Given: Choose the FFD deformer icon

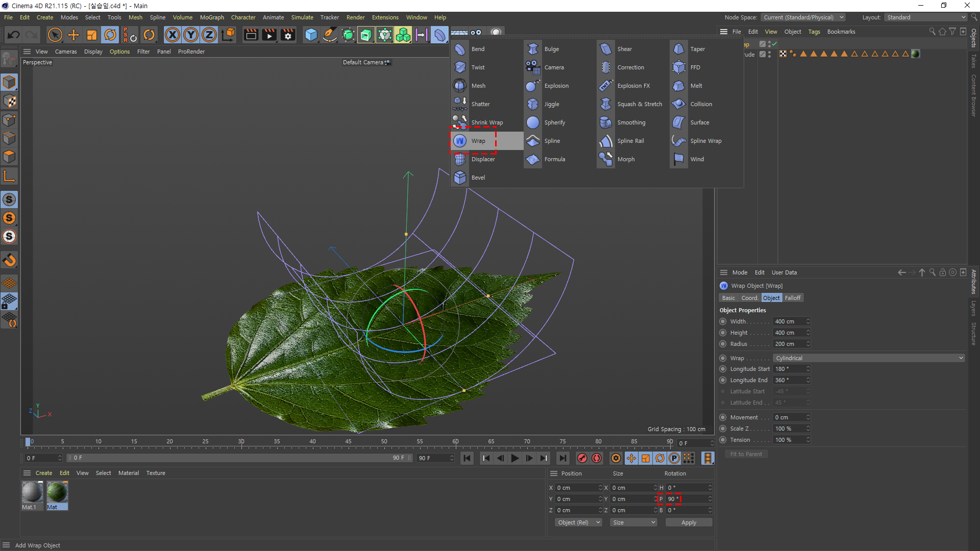Looking at the screenshot, I should pyautogui.click(x=679, y=67).
